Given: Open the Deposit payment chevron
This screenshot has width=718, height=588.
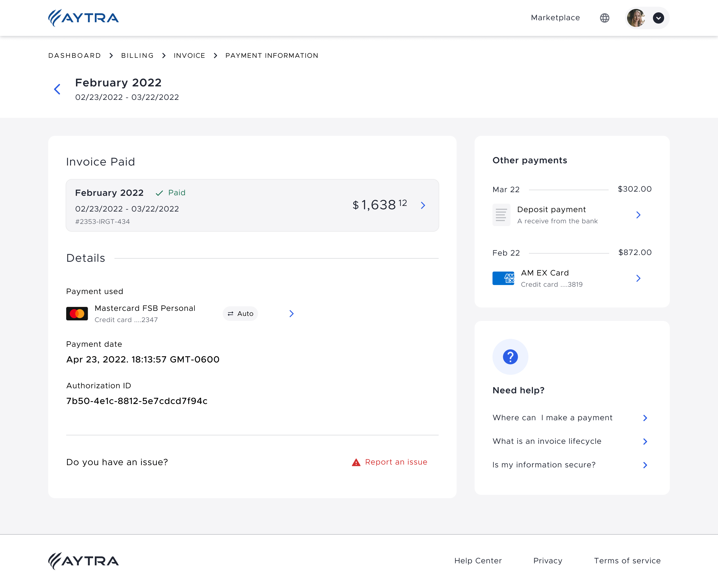Looking at the screenshot, I should click(x=638, y=215).
